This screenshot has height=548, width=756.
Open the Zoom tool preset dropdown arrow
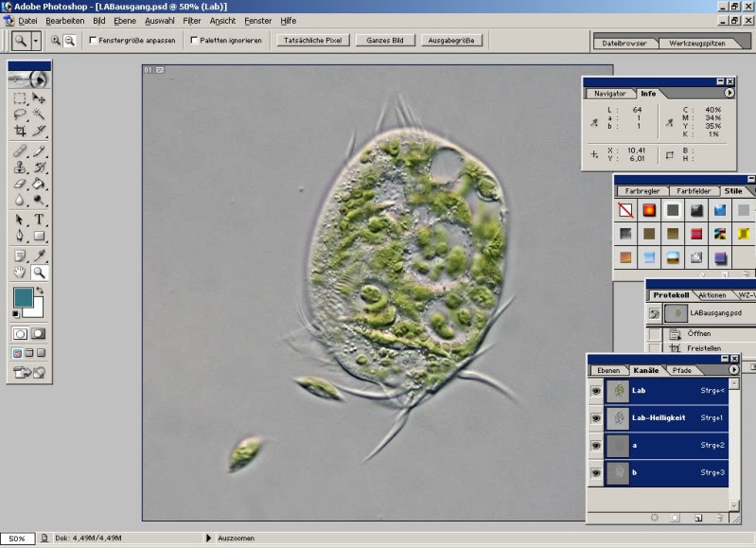pos(36,41)
